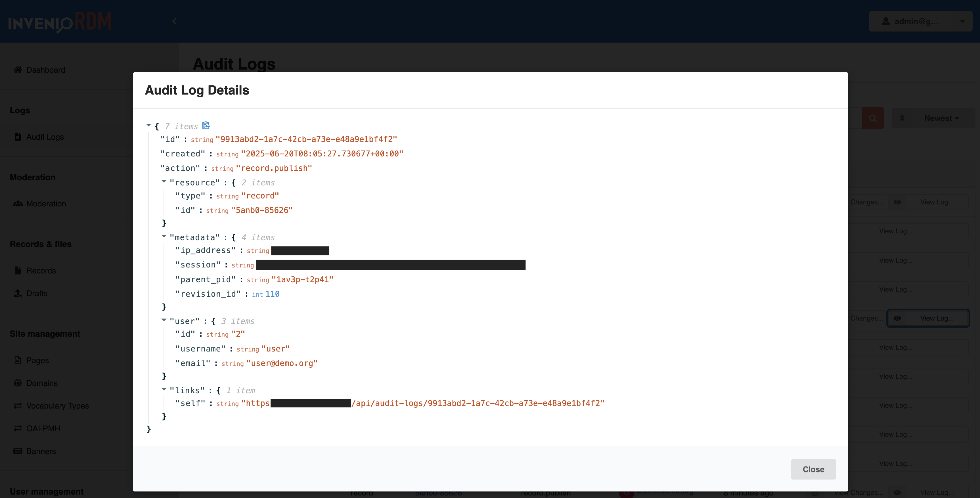Viewport: 980px width, 498px height.
Task: Collapse the "user" object
Action: (x=164, y=320)
